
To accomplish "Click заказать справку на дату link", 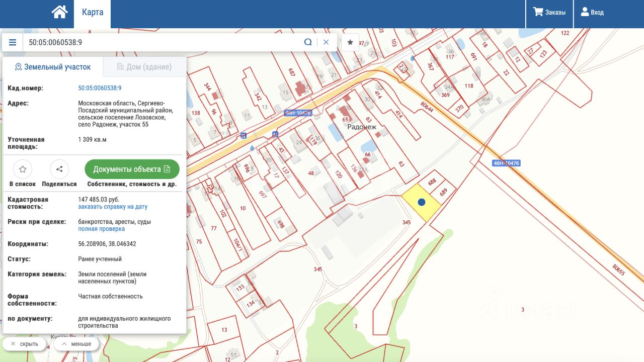I will 113,207.
